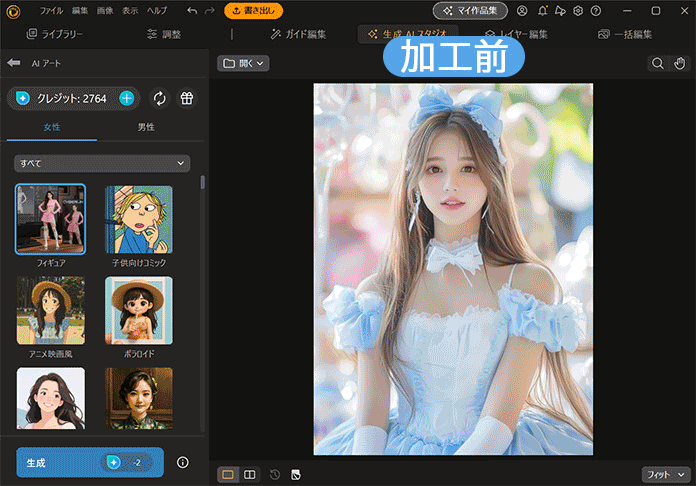This screenshot has width=696, height=486.
Task: Switch to side-by-side compare view
Action: click(x=249, y=475)
